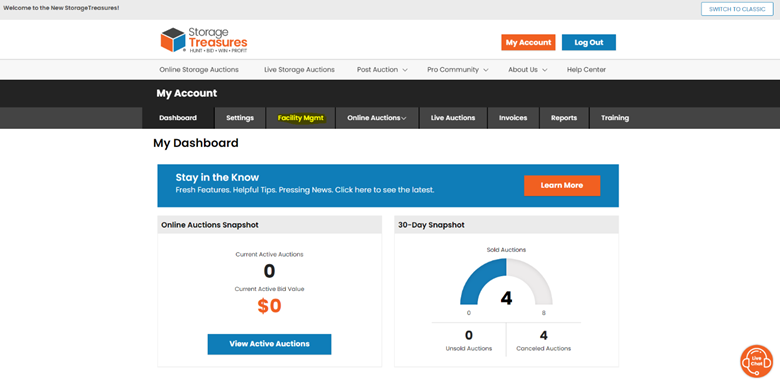The width and height of the screenshot is (780, 381).
Task: Click the My Dashboard heading
Action: click(x=196, y=144)
